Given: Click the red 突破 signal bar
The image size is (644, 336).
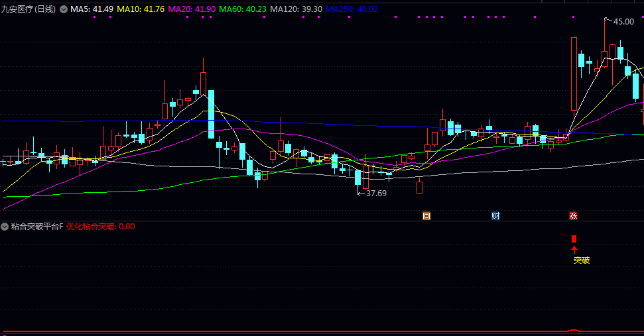Looking at the screenshot, I should point(574,239).
